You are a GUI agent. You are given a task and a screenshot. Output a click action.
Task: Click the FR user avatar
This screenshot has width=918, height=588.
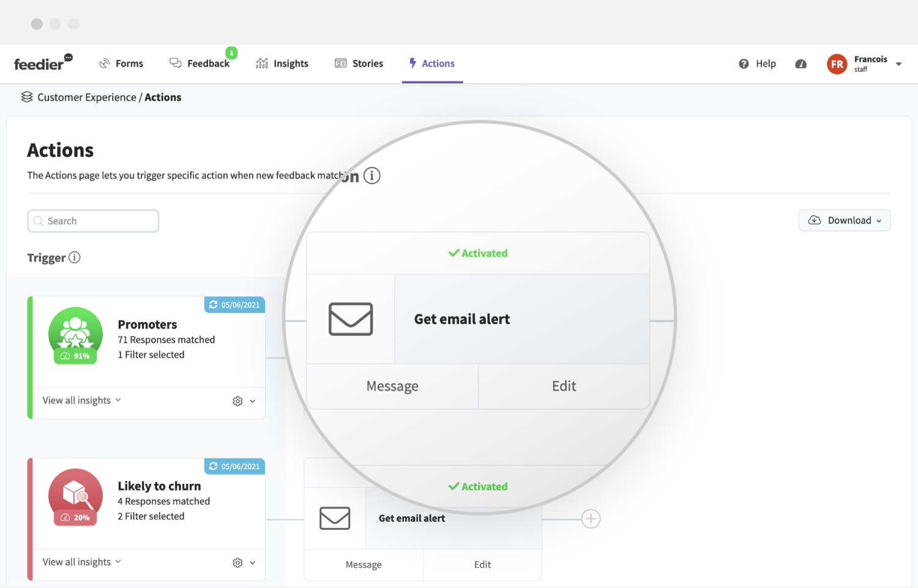click(837, 64)
